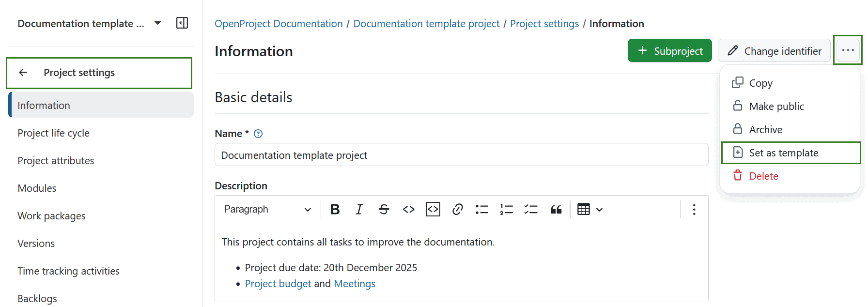868x307 pixels.
Task: Create a bulleted list in editor
Action: 482,209
